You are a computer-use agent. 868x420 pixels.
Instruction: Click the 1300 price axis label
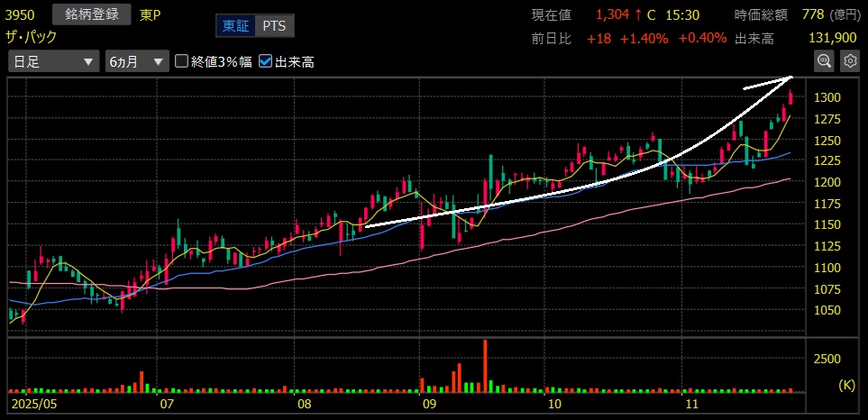tap(829, 97)
